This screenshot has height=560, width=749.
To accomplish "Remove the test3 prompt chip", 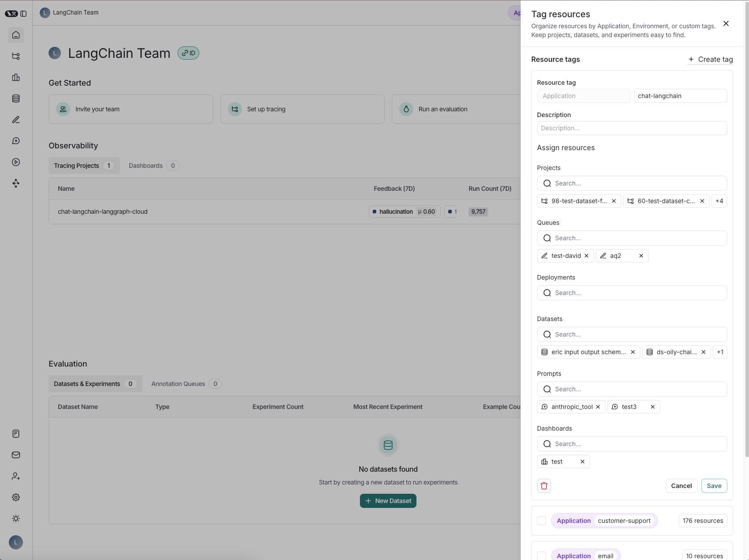I will click(x=653, y=407).
